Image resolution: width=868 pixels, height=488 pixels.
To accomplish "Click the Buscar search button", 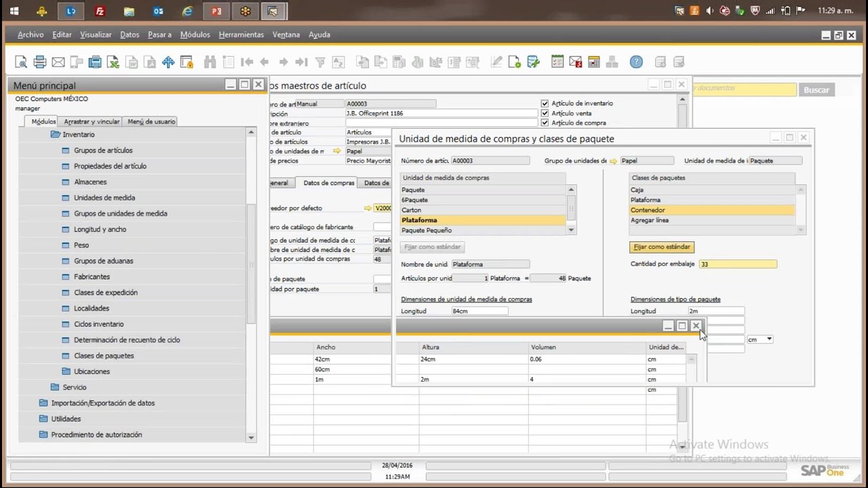I will coord(816,89).
